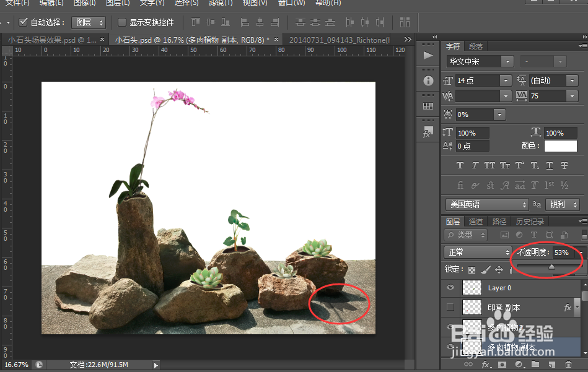Uncheck the 自动选择 checkbox
Viewport: 588px width, 372px height.
24,22
